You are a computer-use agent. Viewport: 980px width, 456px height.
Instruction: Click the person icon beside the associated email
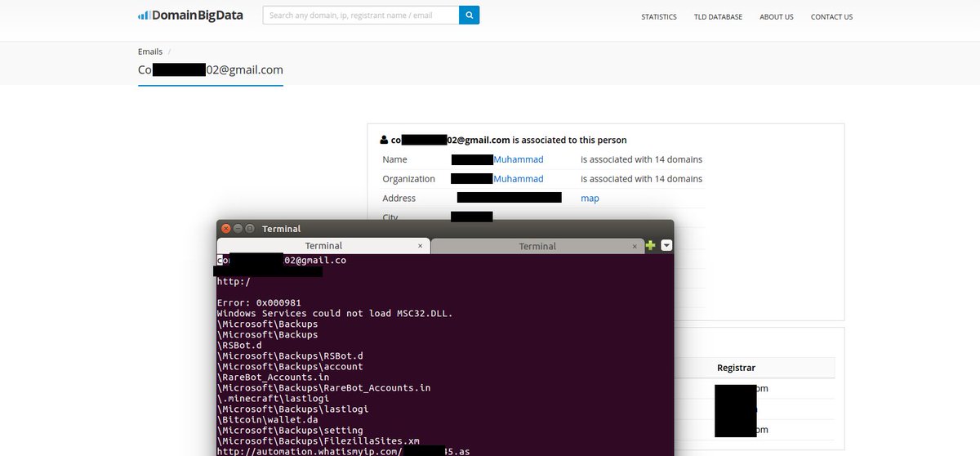click(385, 140)
